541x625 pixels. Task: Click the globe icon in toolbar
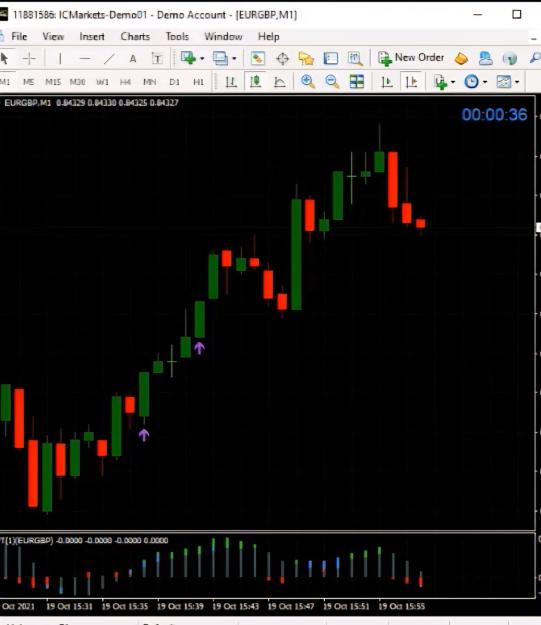(x=510, y=59)
